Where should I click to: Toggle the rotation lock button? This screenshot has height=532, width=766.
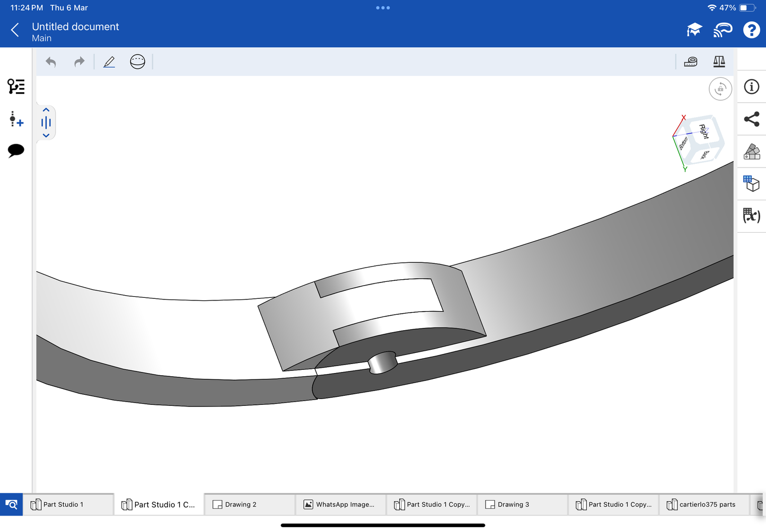click(x=720, y=89)
